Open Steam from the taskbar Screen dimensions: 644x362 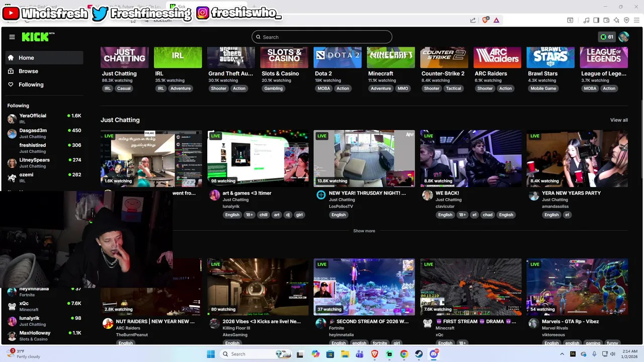tap(419, 354)
